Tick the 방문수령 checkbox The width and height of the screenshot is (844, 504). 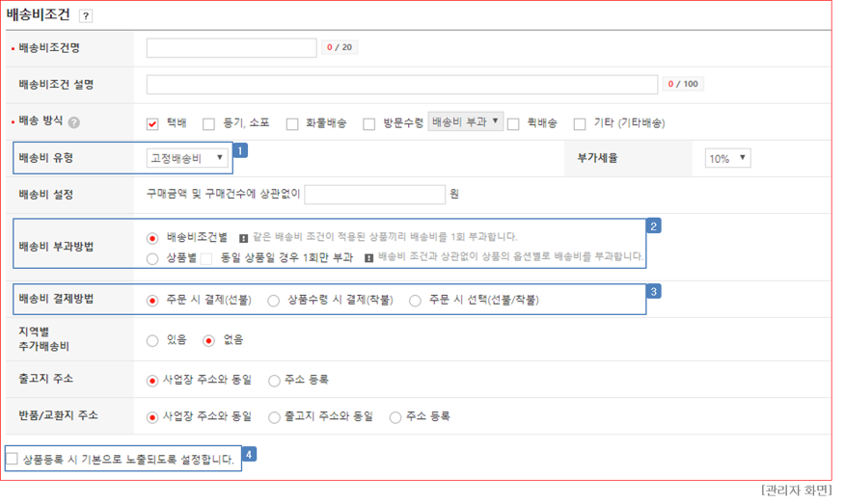[x=368, y=124]
